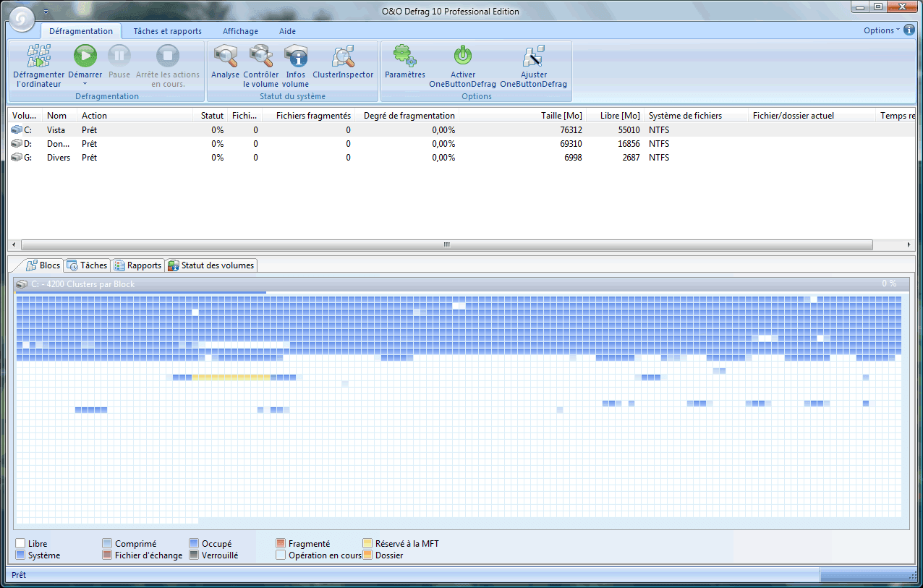The image size is (923, 588).
Task: Switch to the Défragmentation ribbon tab
Action: click(x=80, y=31)
